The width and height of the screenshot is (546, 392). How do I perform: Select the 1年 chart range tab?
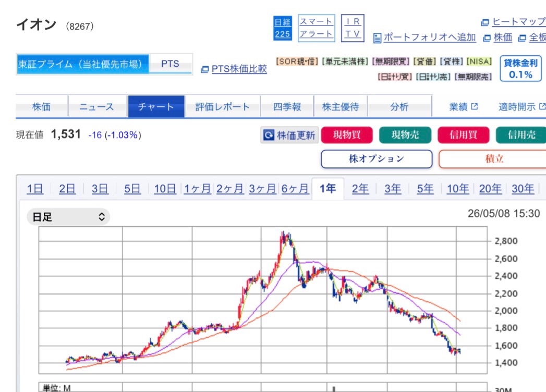pyautogui.click(x=327, y=189)
